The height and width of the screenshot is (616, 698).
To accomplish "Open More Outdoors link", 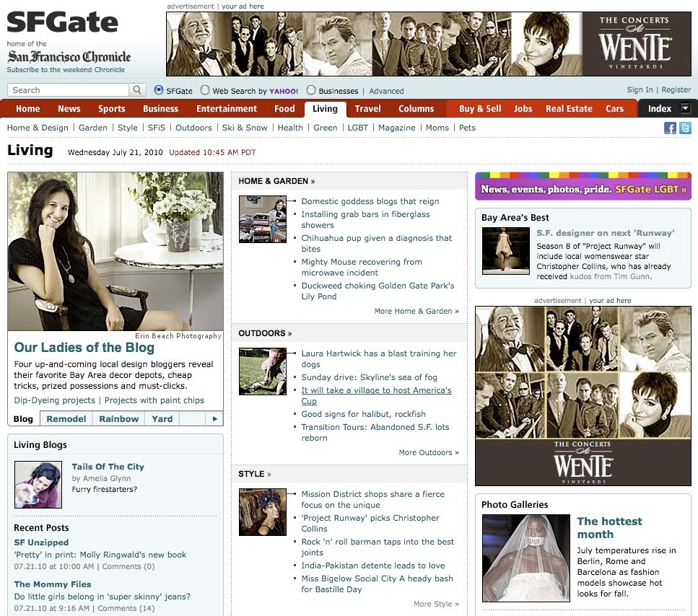I will (x=429, y=452).
